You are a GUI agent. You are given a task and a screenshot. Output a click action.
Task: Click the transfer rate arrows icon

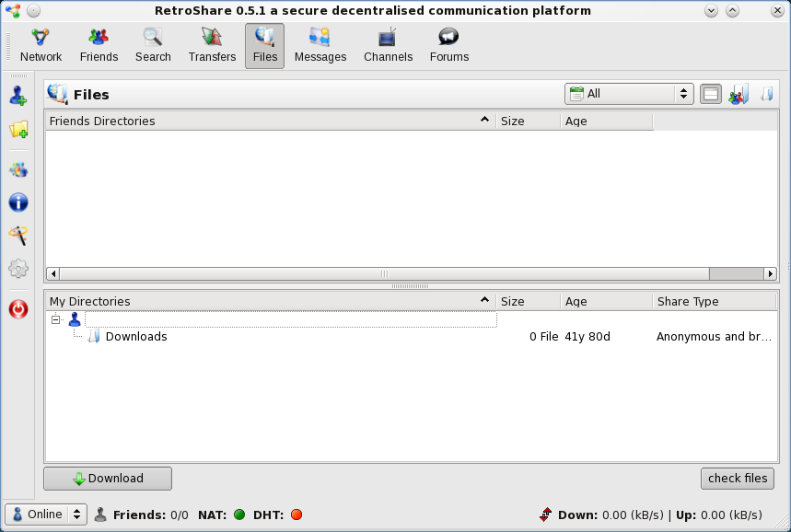pyautogui.click(x=545, y=515)
